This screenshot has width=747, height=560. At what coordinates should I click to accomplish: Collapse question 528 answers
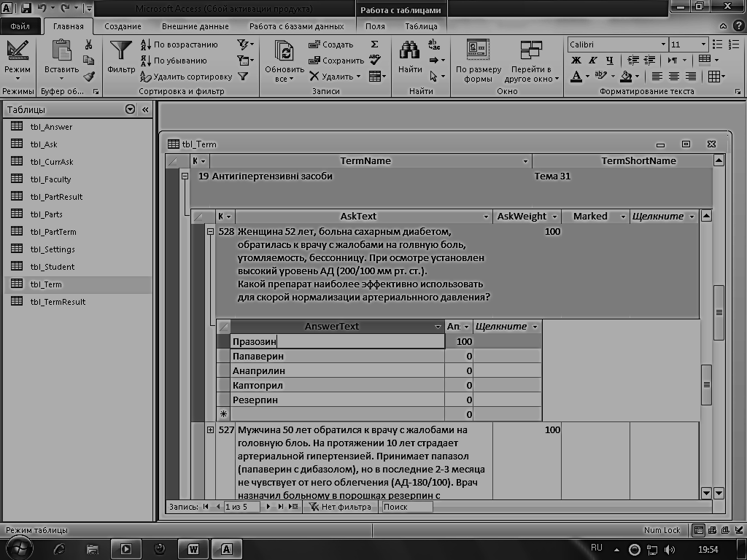click(x=210, y=231)
